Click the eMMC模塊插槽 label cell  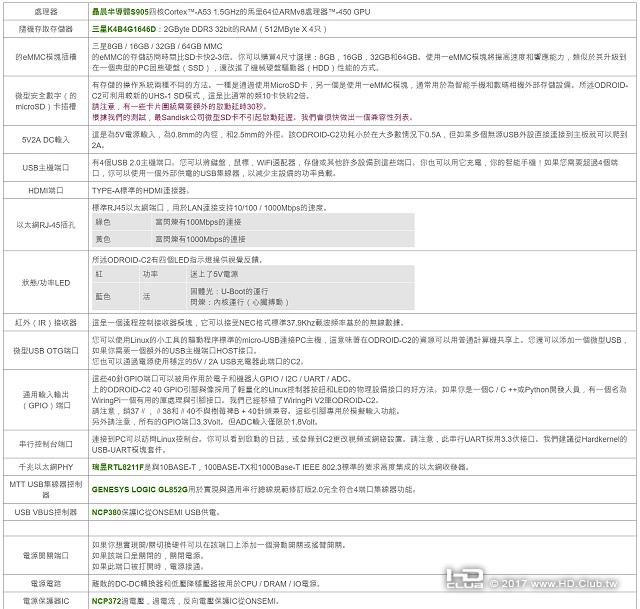46,57
